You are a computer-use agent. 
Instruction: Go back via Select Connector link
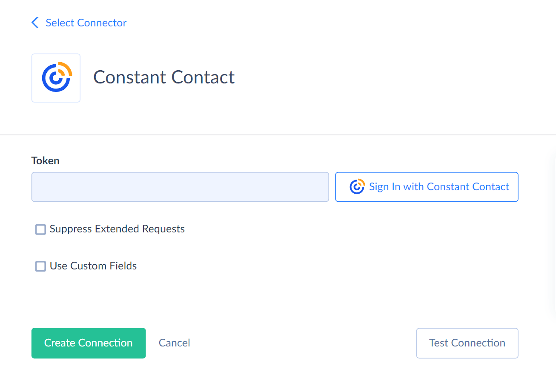point(86,23)
